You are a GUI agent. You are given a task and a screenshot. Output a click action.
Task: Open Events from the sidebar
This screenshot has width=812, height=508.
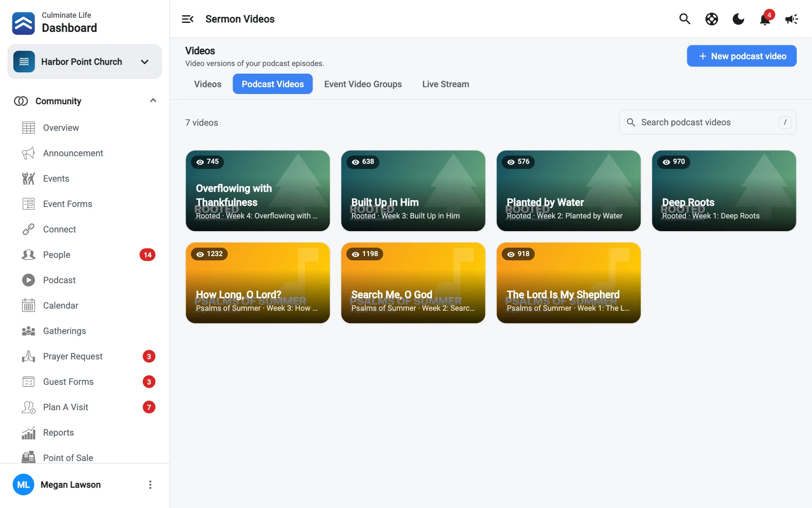(85, 179)
